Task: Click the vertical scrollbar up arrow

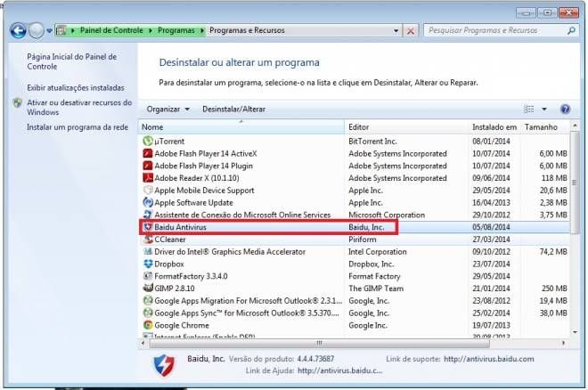Action: click(575, 126)
